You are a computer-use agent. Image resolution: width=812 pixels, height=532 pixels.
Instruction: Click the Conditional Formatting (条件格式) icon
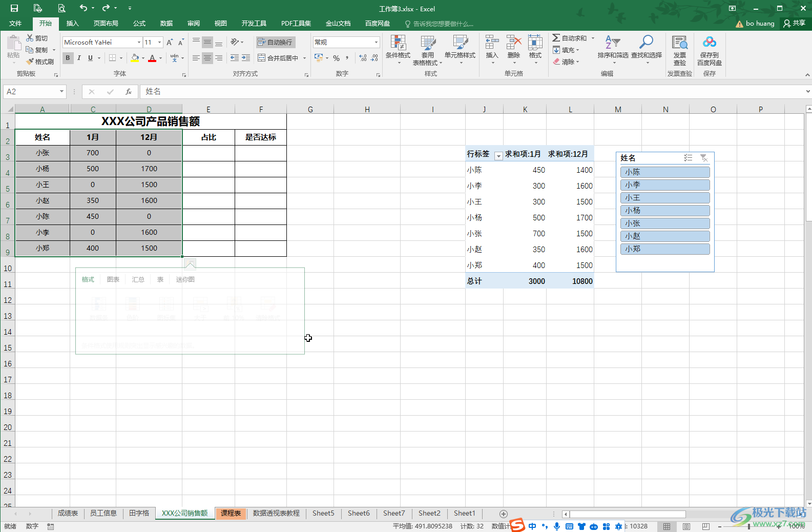(398, 43)
